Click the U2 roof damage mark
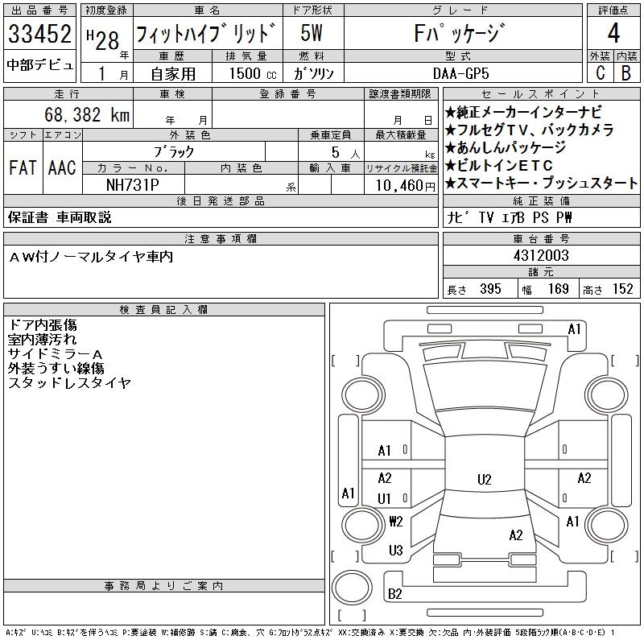Viewport: 644px width, 644px height. click(485, 480)
